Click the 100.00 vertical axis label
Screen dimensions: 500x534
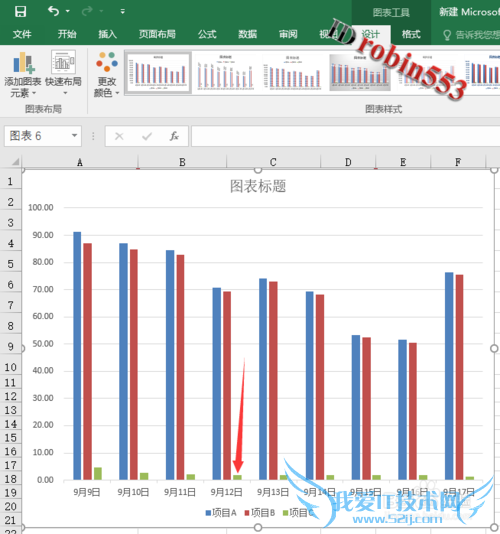41,207
